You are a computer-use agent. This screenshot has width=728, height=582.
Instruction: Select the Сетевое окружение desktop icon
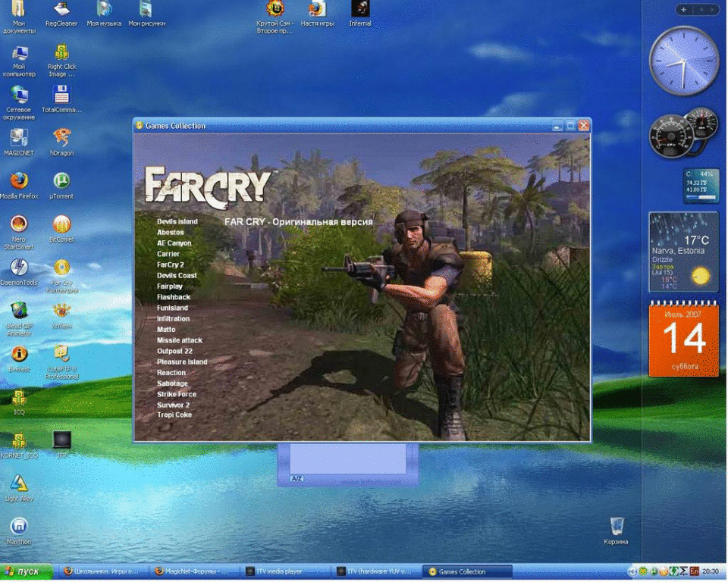(18, 104)
